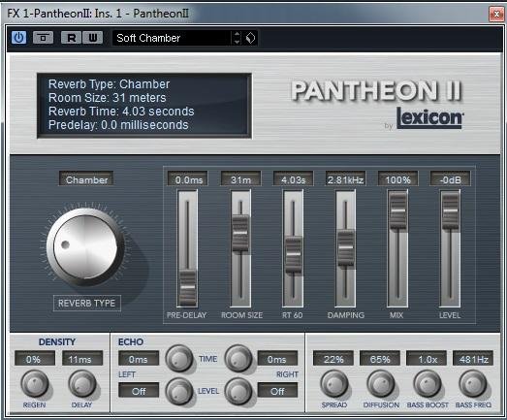Click the right echo level Off field

277,391
